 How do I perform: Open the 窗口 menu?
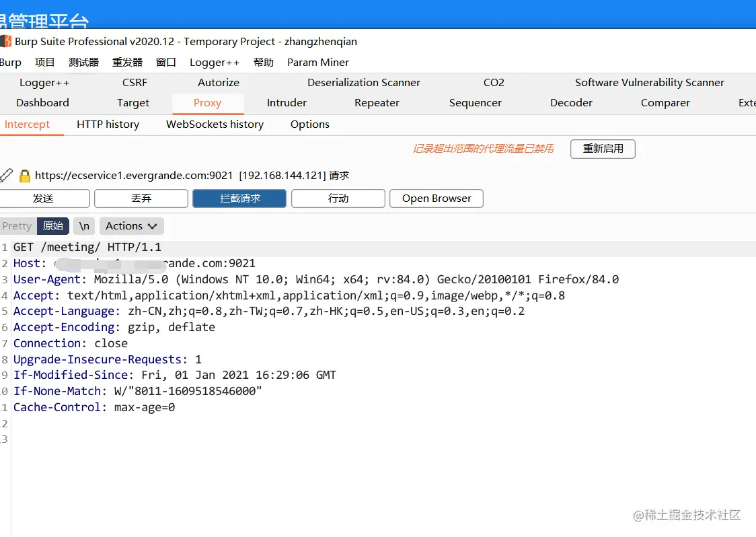(x=166, y=62)
